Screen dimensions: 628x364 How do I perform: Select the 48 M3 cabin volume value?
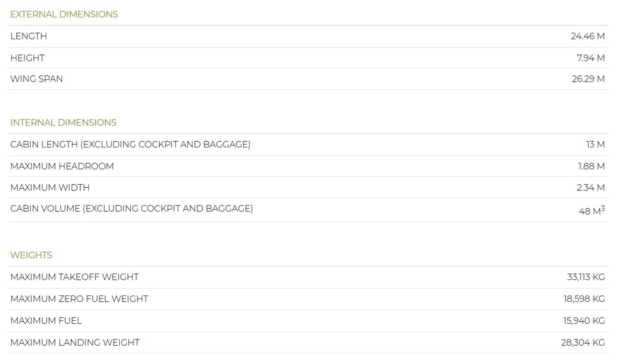[x=592, y=210]
